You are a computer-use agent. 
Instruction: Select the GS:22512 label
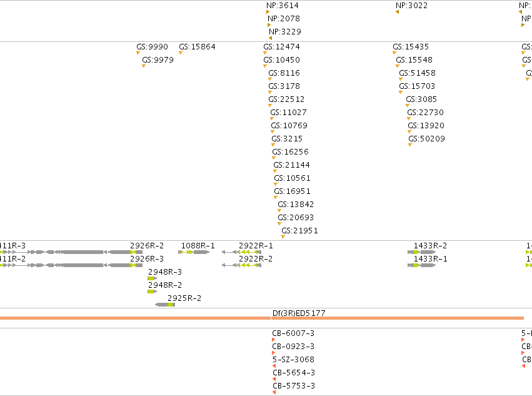286,99
